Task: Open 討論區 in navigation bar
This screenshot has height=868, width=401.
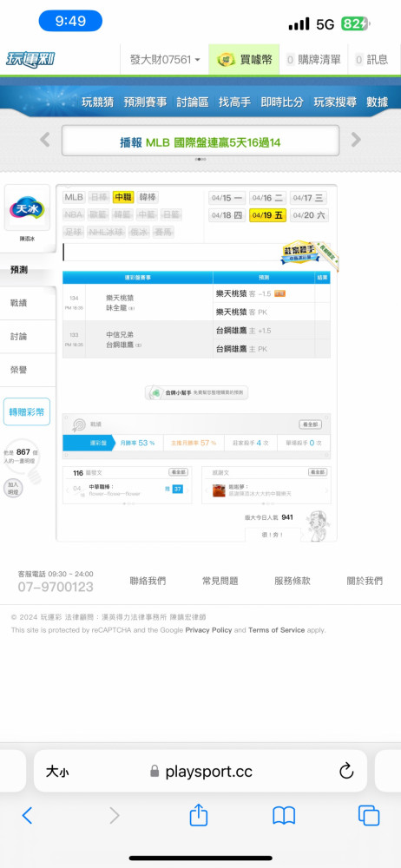Action: point(193,102)
